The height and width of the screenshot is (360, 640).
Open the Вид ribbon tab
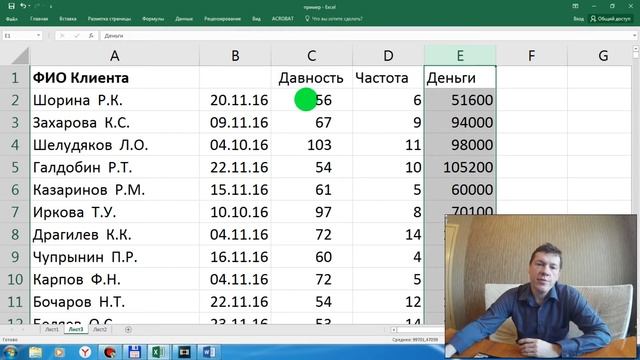(x=256, y=19)
